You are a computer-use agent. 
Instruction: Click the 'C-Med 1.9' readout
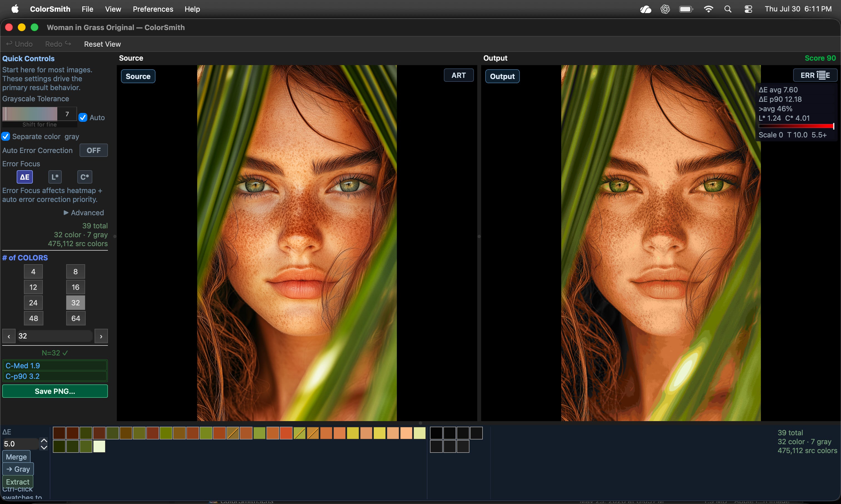tap(55, 366)
